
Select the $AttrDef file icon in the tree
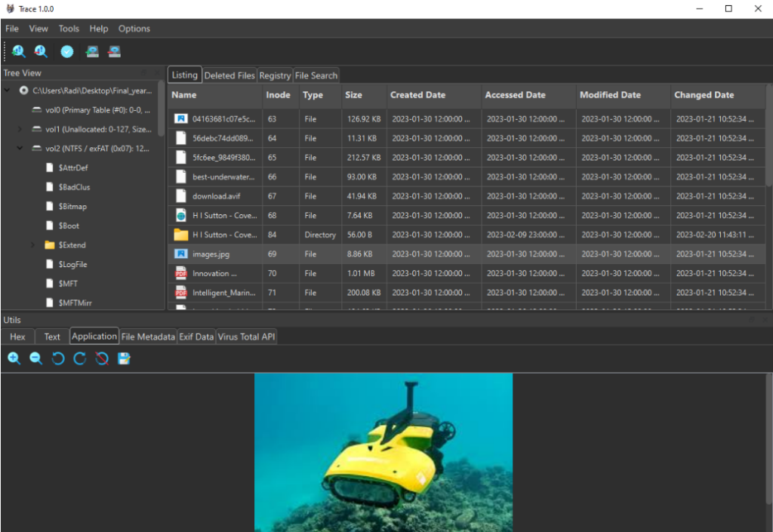49,168
